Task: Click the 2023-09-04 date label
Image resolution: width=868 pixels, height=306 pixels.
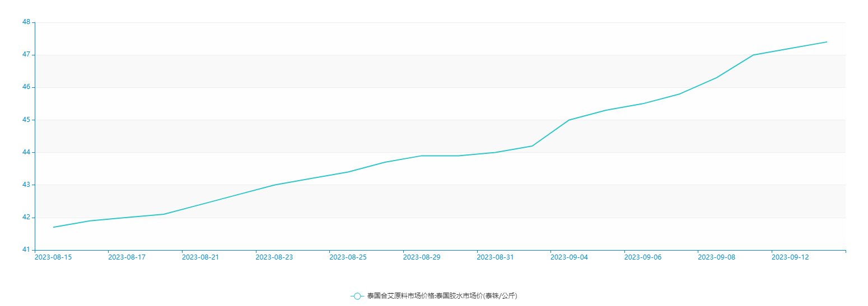Action: 569,257
